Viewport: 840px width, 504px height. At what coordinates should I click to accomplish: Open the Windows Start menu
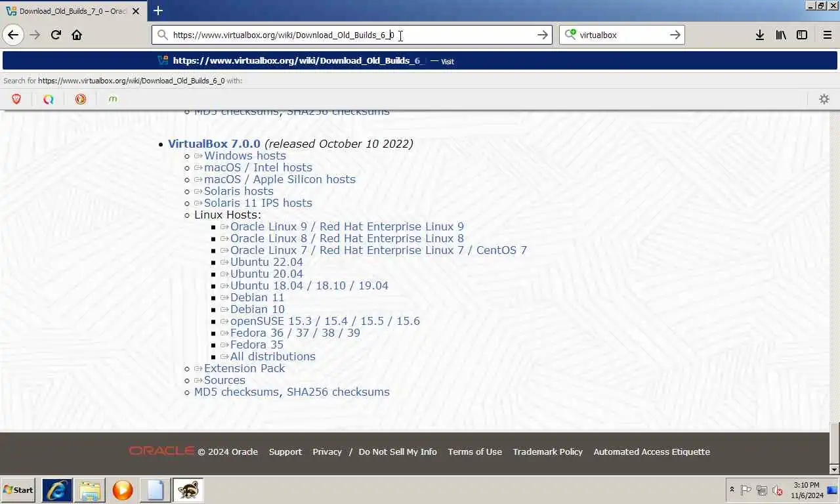pos(18,490)
